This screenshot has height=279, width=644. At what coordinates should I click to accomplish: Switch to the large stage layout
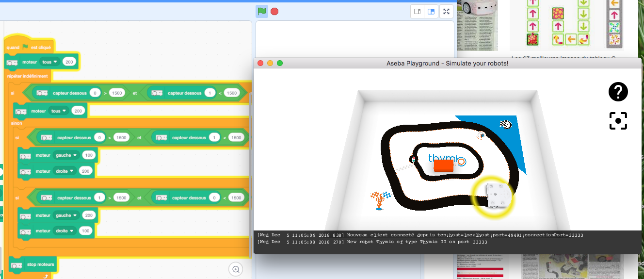coord(431,12)
